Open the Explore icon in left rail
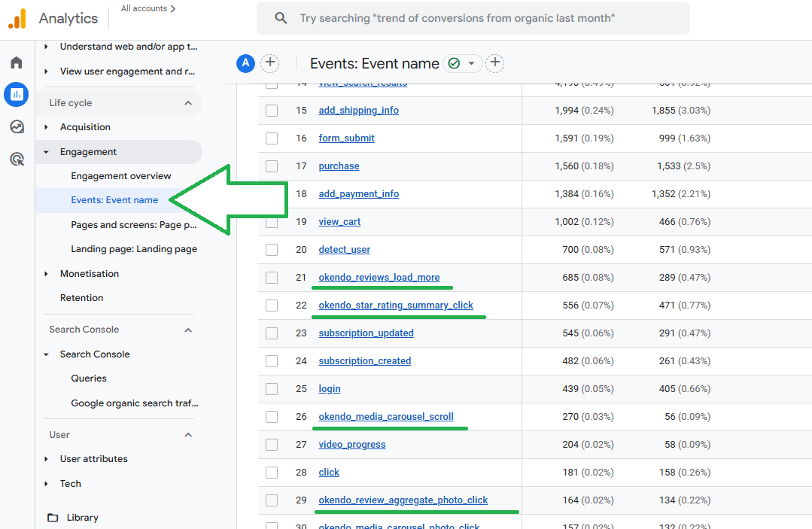The width and height of the screenshot is (812, 529). (17, 127)
